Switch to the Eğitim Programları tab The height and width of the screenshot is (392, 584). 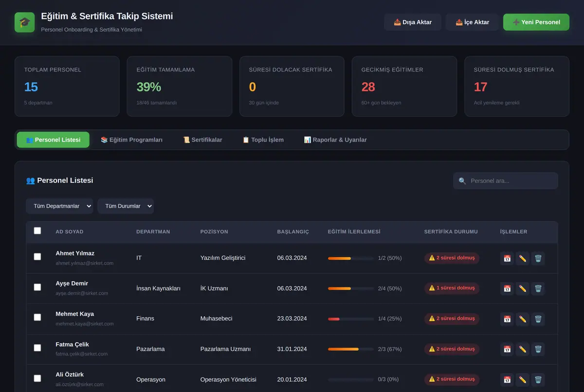(131, 140)
